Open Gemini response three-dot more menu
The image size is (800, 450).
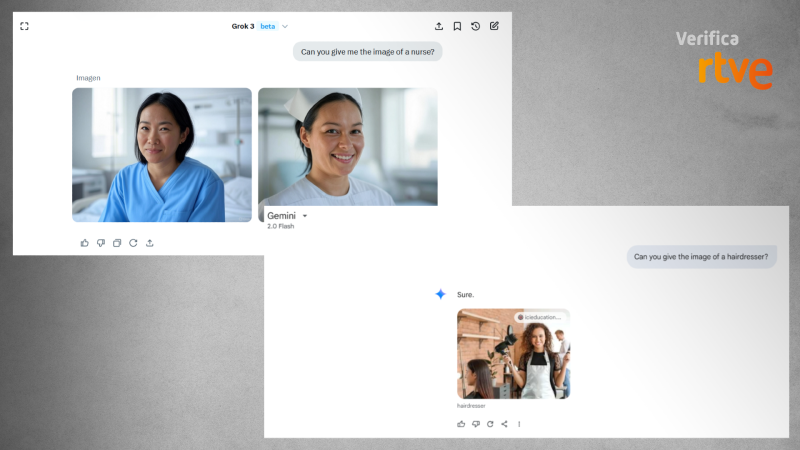coord(519,424)
